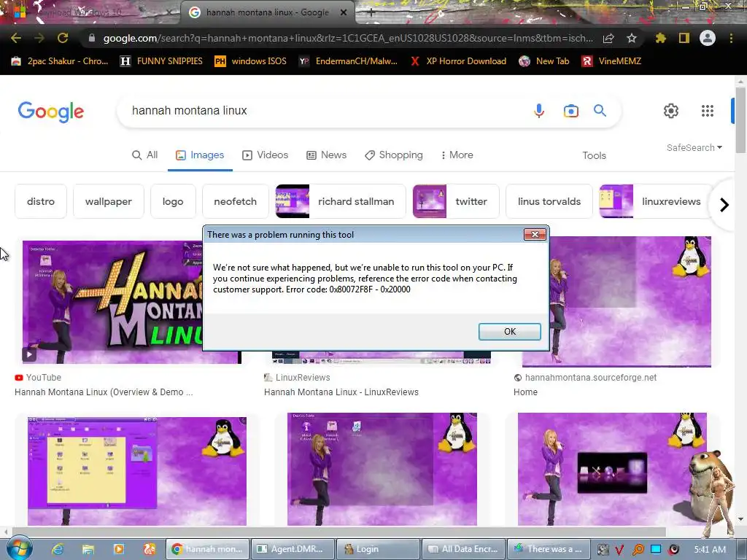Select the logo filter chip

(x=173, y=201)
